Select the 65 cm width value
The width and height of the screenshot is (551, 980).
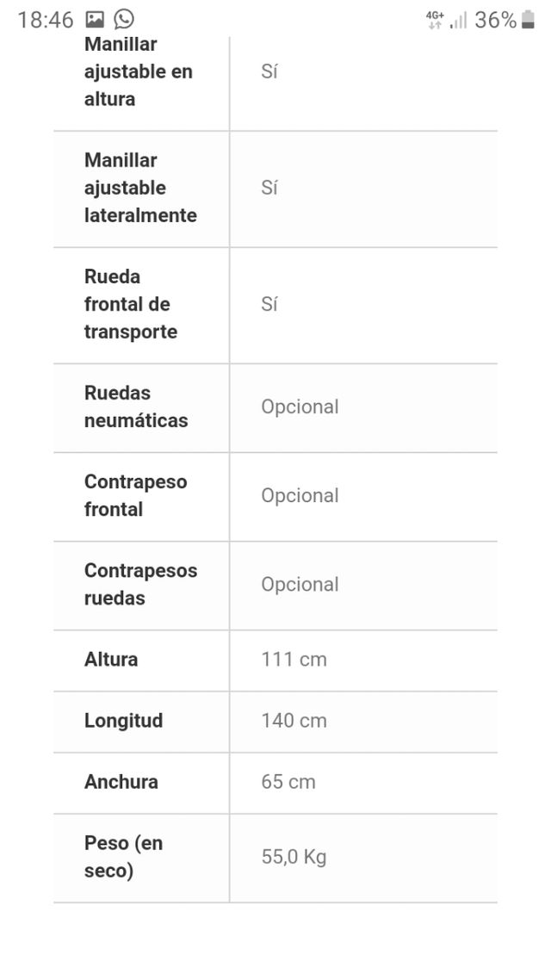point(288,782)
